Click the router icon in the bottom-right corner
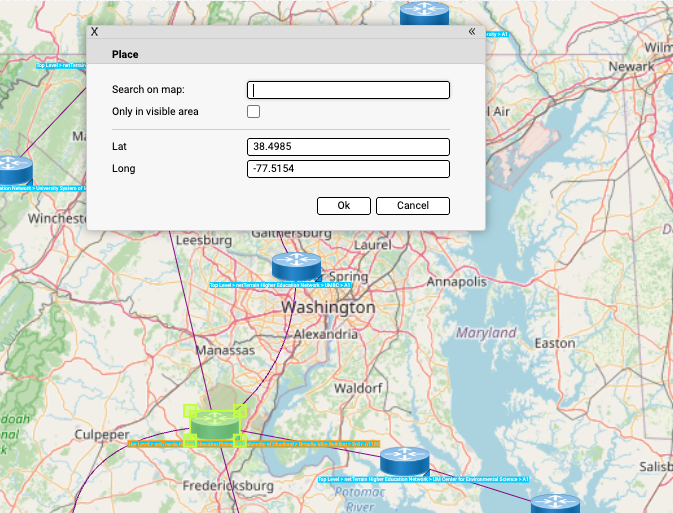673x513 pixels. point(553,504)
